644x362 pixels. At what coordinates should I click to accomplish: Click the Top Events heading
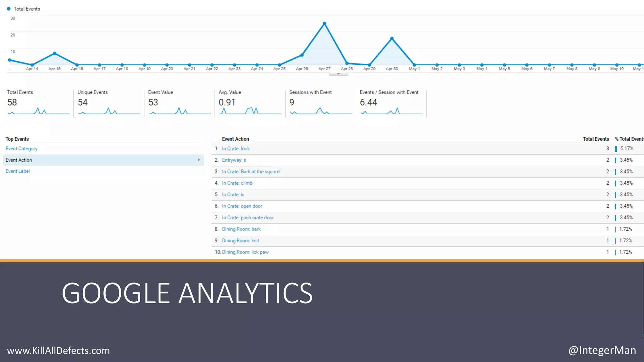pyautogui.click(x=17, y=139)
